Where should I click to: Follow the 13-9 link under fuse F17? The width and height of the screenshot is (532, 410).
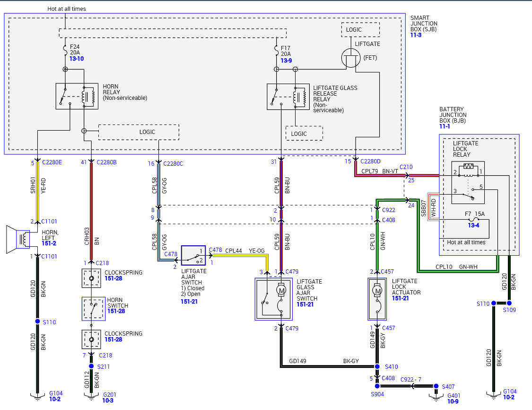[x=286, y=61]
